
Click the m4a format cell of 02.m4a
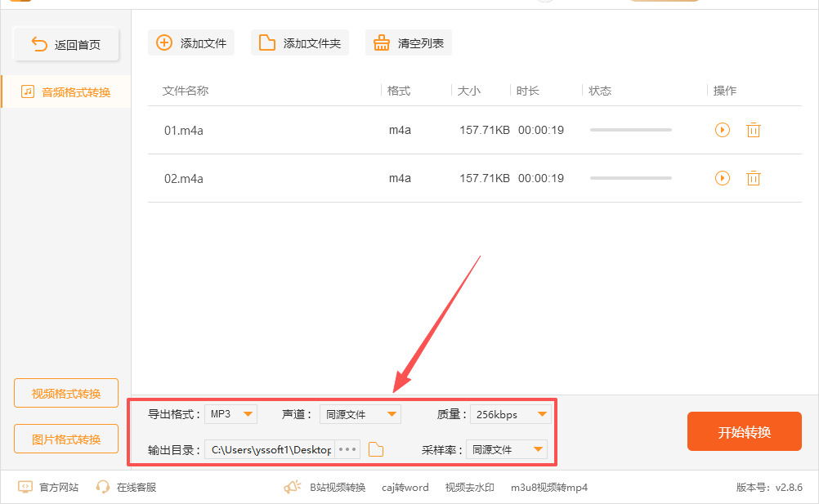point(400,178)
